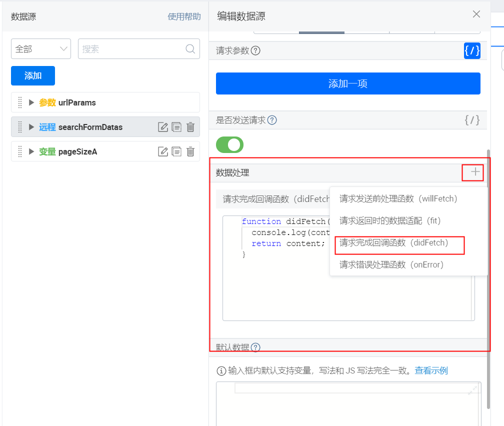Expand the pageSizeA variable item
The height and width of the screenshot is (426, 504).
[31, 151]
